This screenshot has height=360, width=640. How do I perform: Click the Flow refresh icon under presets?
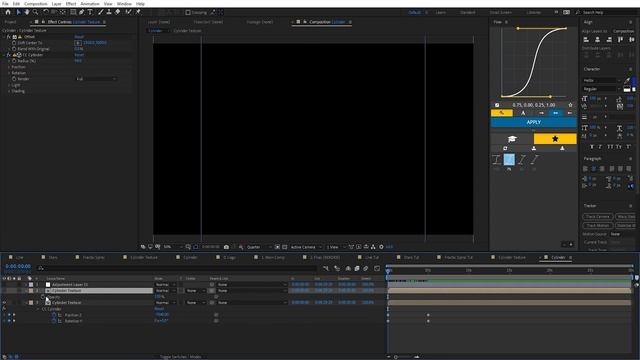505,149
